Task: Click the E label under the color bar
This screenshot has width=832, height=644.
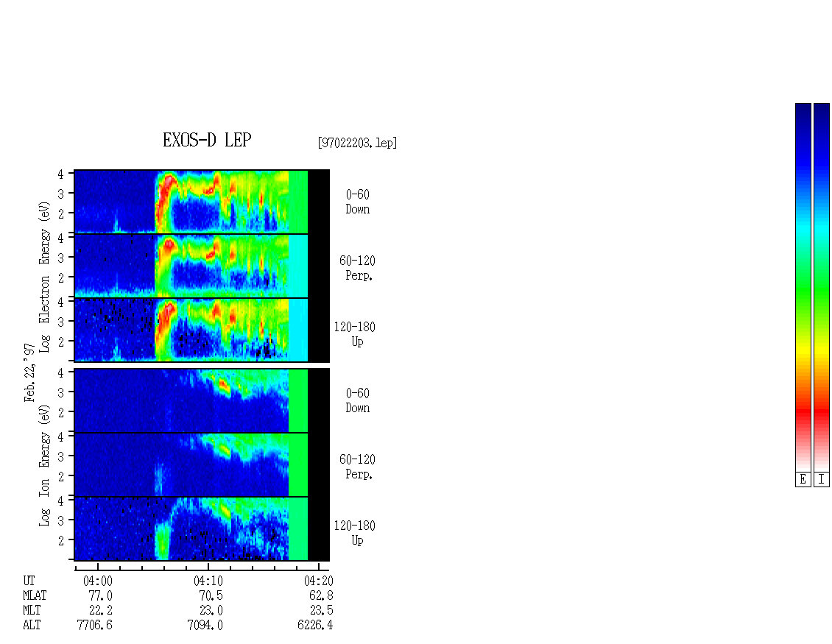Action: pyautogui.click(x=803, y=480)
